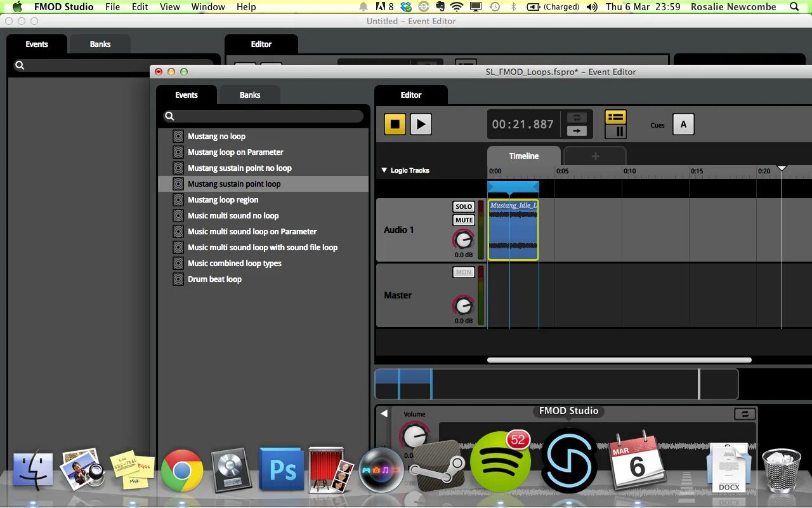Toggle loop playback mode icon
The width and height of the screenshot is (812, 508).
[x=576, y=117]
